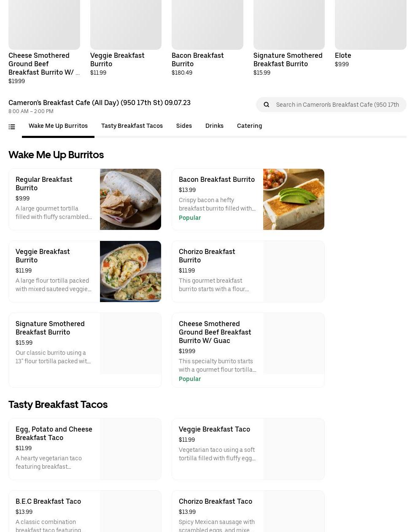This screenshot has width=415, height=532.
Task: Open Regular Breakfast Burrito photo
Action: point(130,199)
